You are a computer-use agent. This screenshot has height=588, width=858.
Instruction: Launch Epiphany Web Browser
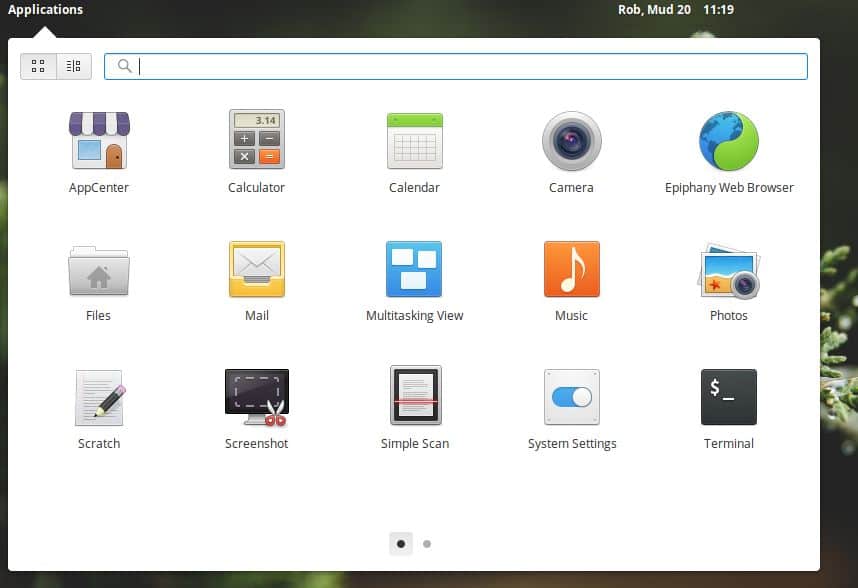(x=728, y=140)
